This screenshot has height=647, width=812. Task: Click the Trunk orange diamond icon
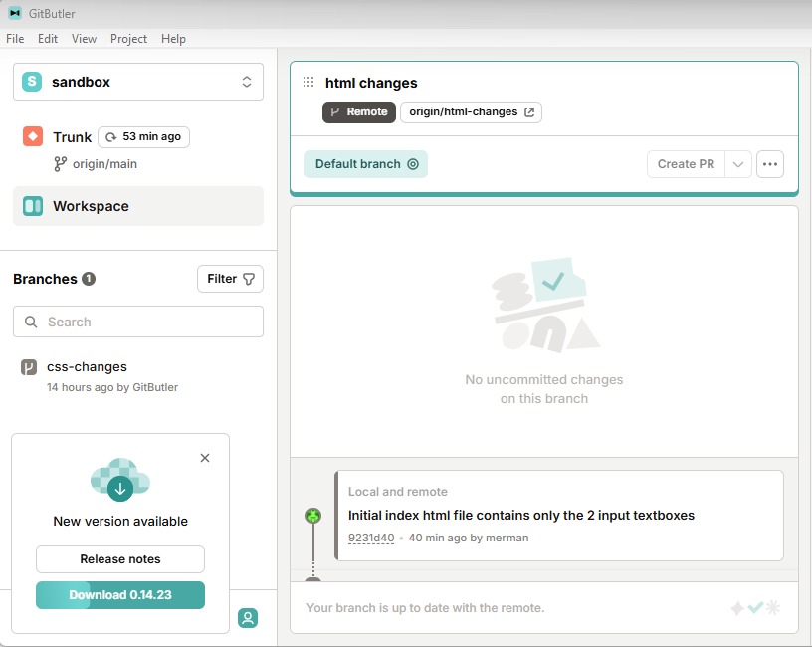(33, 136)
